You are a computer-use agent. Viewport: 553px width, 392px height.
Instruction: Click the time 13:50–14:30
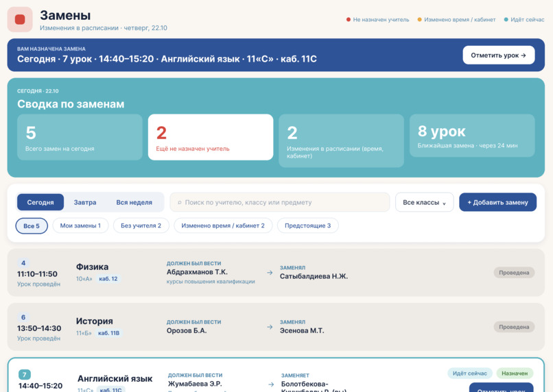[39, 328]
